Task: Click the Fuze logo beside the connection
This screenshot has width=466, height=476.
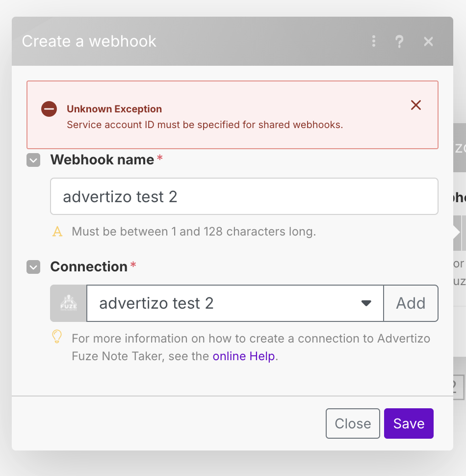Action: tap(69, 303)
